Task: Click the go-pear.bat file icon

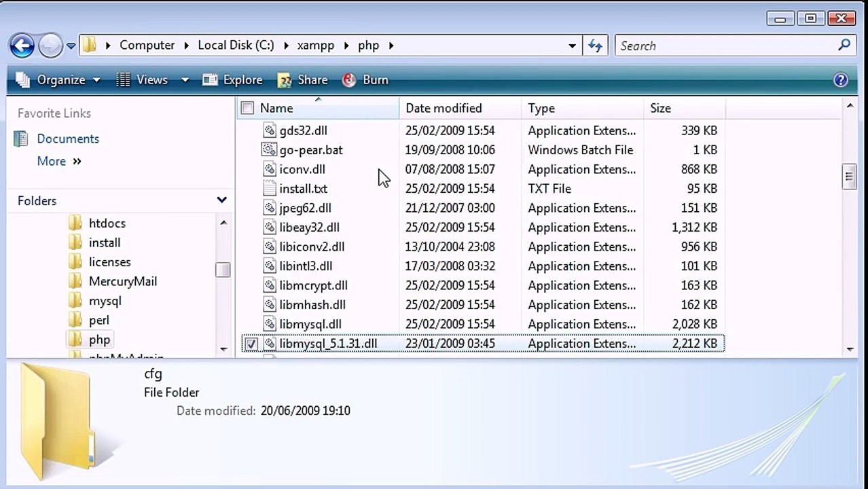Action: coord(270,149)
